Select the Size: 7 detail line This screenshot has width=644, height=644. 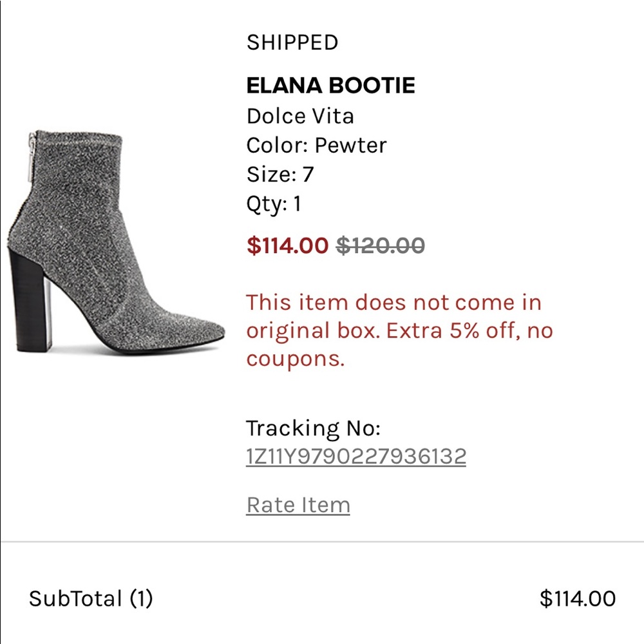coord(280,175)
